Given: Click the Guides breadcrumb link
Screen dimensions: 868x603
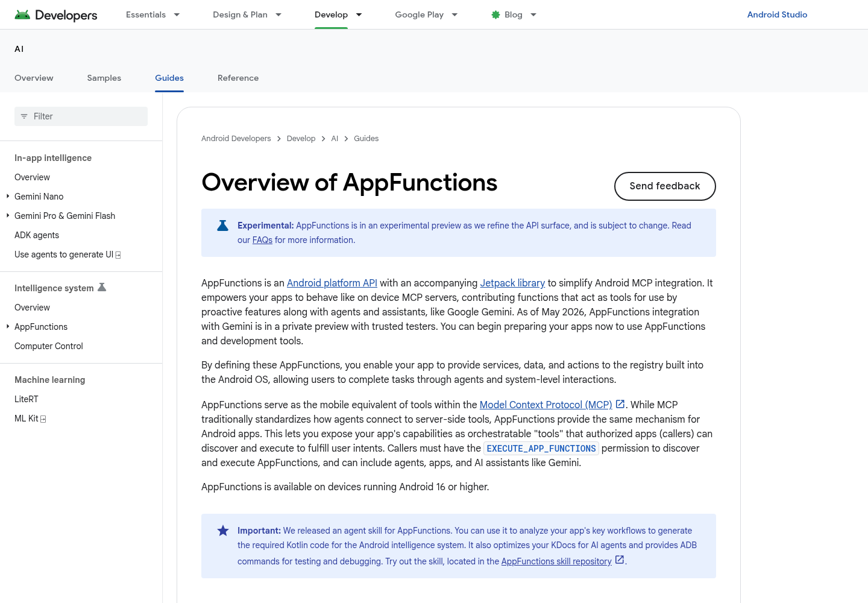Looking at the screenshot, I should tap(366, 139).
